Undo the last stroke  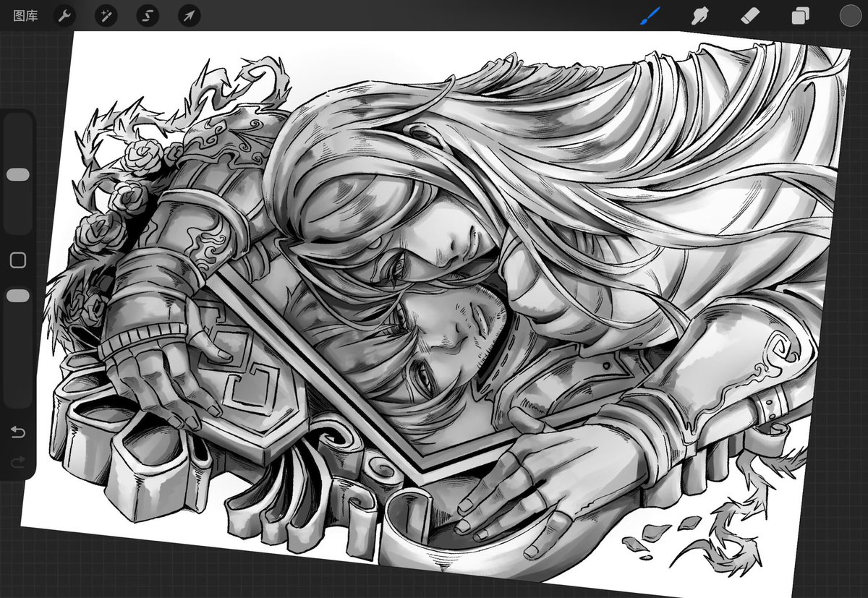click(18, 432)
